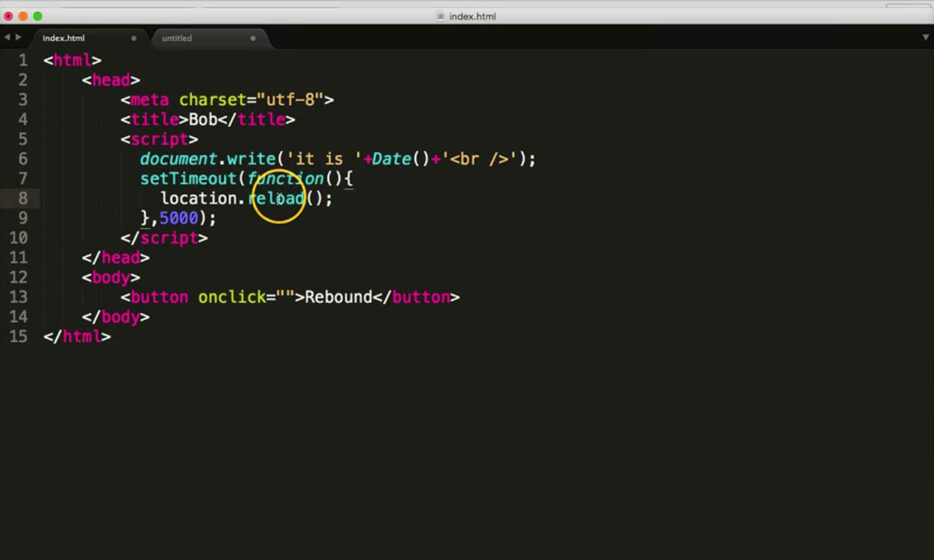The image size is (934, 560).
Task: Go to previous tab with left arrow
Action: click(x=7, y=36)
